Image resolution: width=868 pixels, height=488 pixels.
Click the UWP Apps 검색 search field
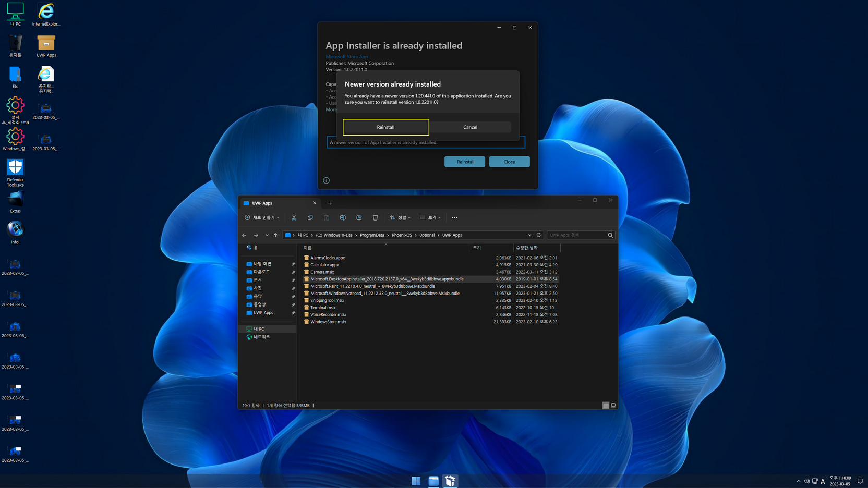[x=577, y=235]
